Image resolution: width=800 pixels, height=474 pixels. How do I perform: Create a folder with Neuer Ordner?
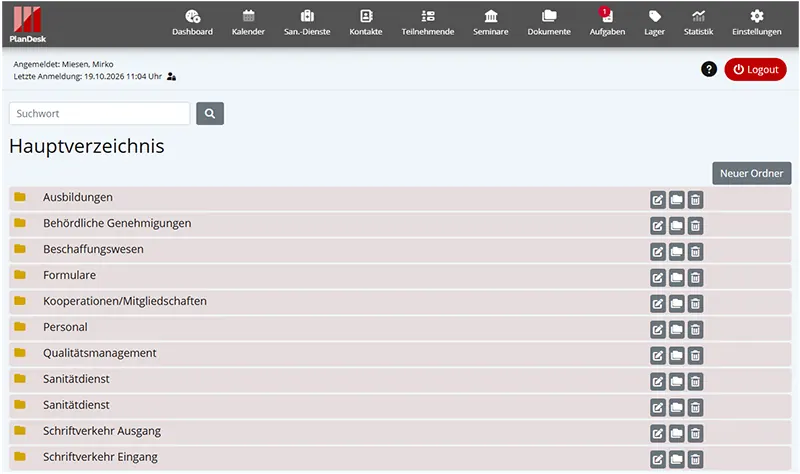pyautogui.click(x=752, y=173)
